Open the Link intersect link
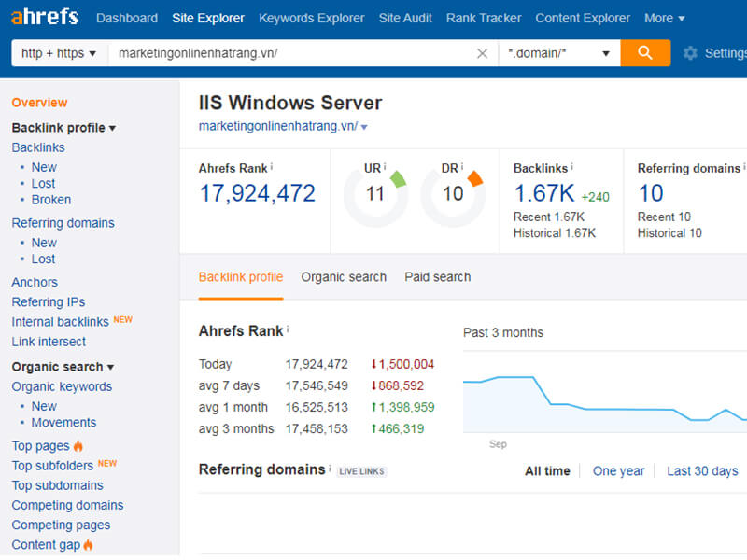The height and width of the screenshot is (560, 747). 49,342
